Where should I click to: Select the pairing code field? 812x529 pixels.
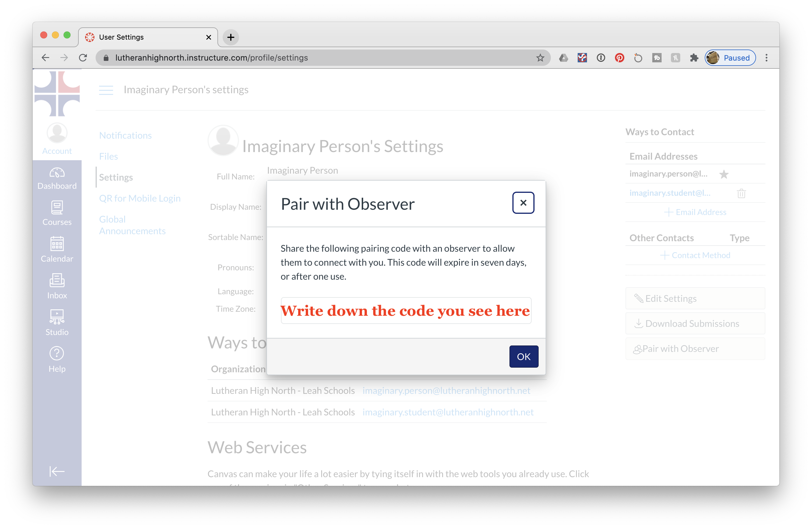406,310
